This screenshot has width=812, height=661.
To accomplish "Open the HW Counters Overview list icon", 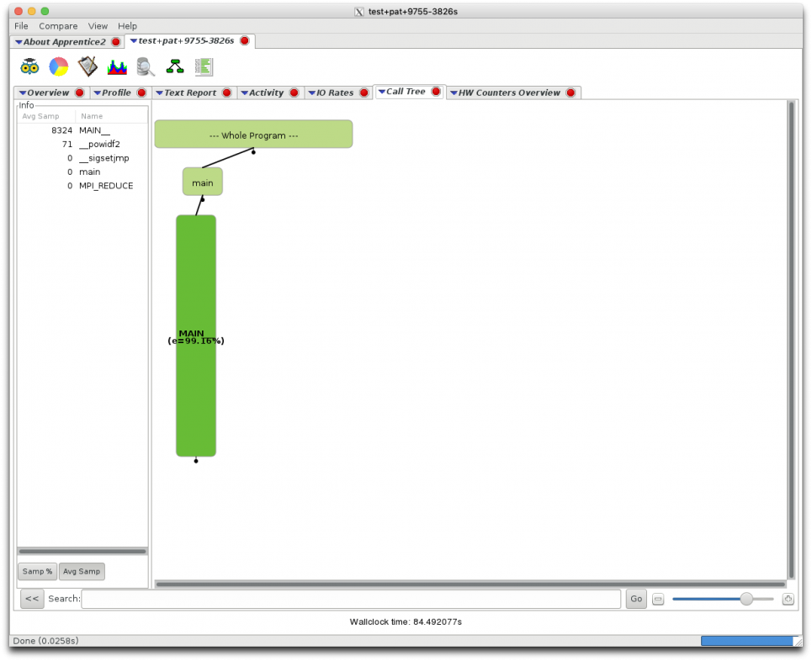I will 204,66.
